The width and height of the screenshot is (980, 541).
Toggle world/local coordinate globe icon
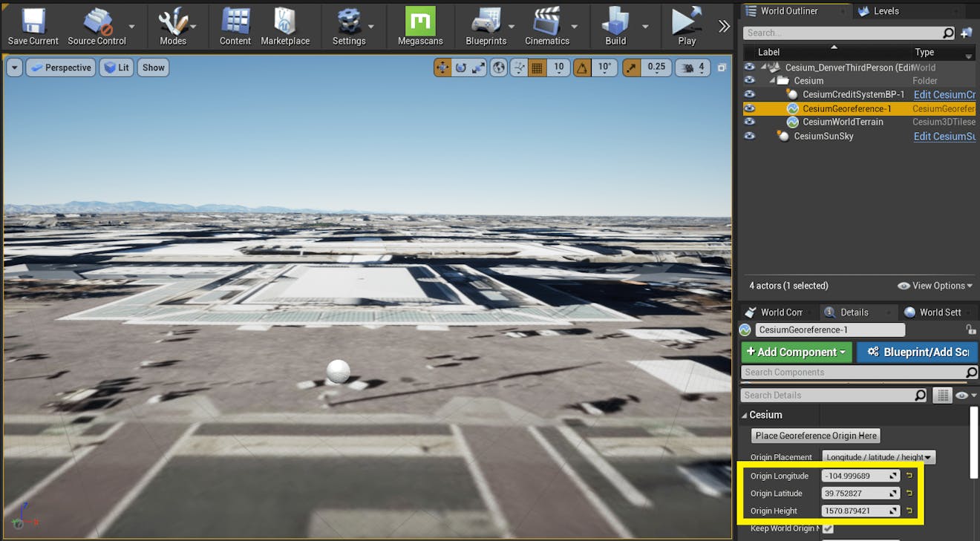click(x=499, y=68)
